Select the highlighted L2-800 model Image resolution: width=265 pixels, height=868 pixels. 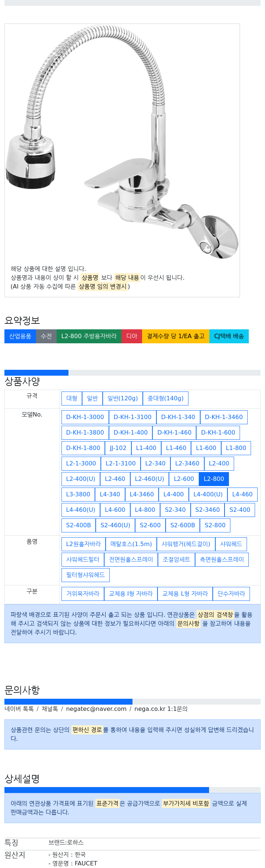pos(214,479)
